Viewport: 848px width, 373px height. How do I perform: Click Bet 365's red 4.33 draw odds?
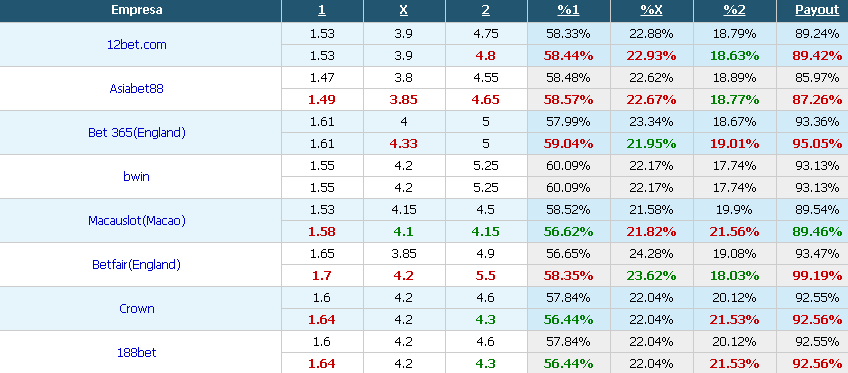pyautogui.click(x=404, y=144)
